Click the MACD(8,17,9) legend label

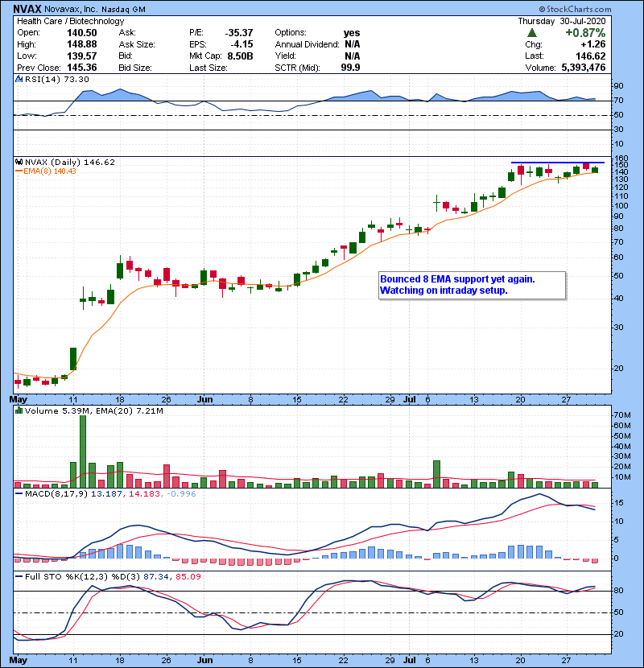point(56,494)
